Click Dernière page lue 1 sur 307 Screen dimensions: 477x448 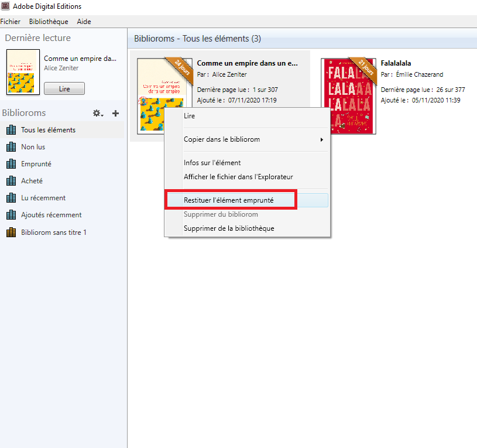(237, 90)
